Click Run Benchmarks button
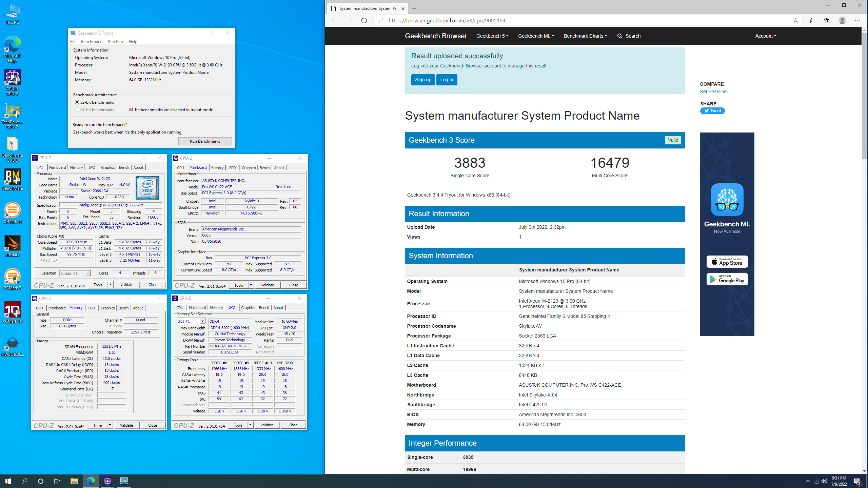This screenshot has height=488, width=868. 205,141
